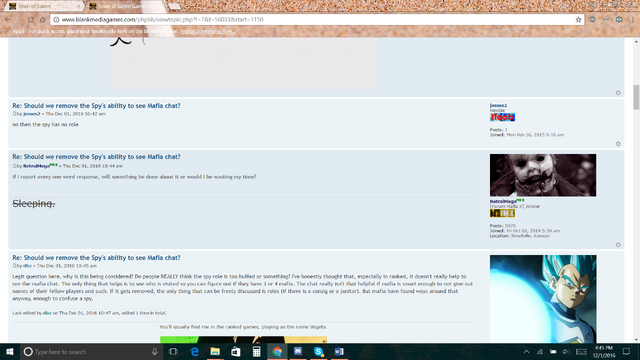Open the volume control in the tray
Screen dimensions: 640x360
pos(566,351)
